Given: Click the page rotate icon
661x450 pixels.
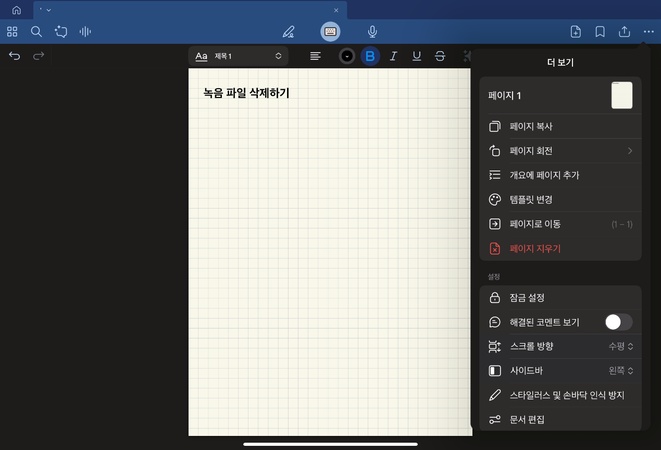Looking at the screenshot, I should 495,151.
